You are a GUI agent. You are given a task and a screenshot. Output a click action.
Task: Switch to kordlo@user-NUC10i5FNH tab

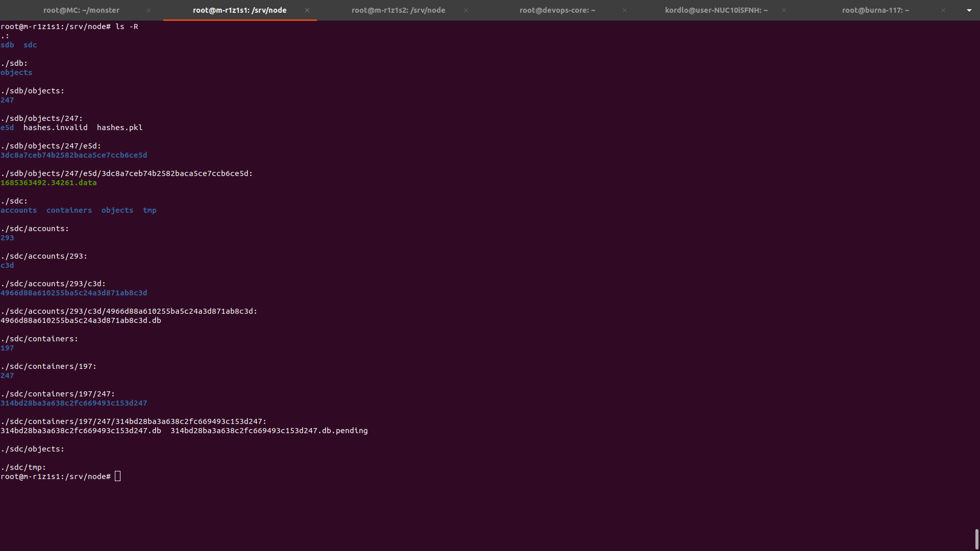pyautogui.click(x=716, y=10)
